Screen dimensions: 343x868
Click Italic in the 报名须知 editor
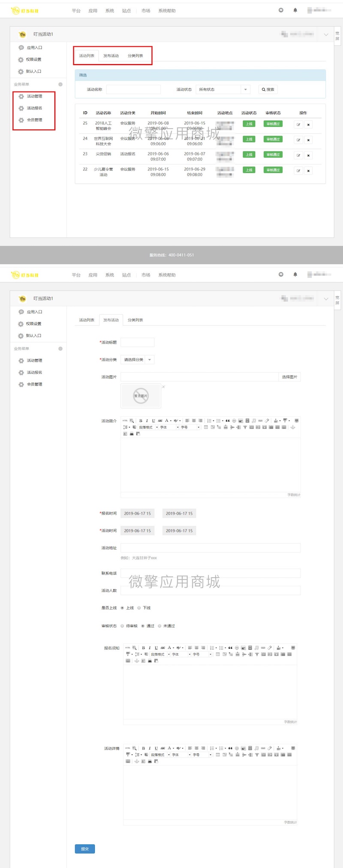pos(150,648)
